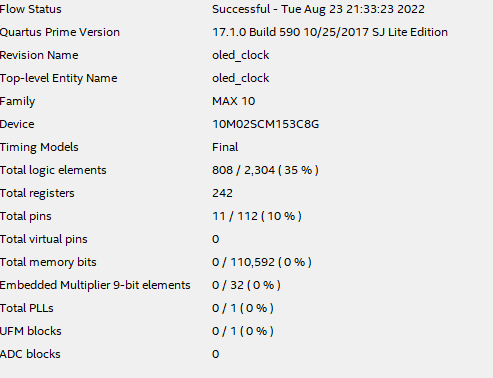Click the oled_clock top-level entity value
The height and width of the screenshot is (378, 493).
point(240,78)
